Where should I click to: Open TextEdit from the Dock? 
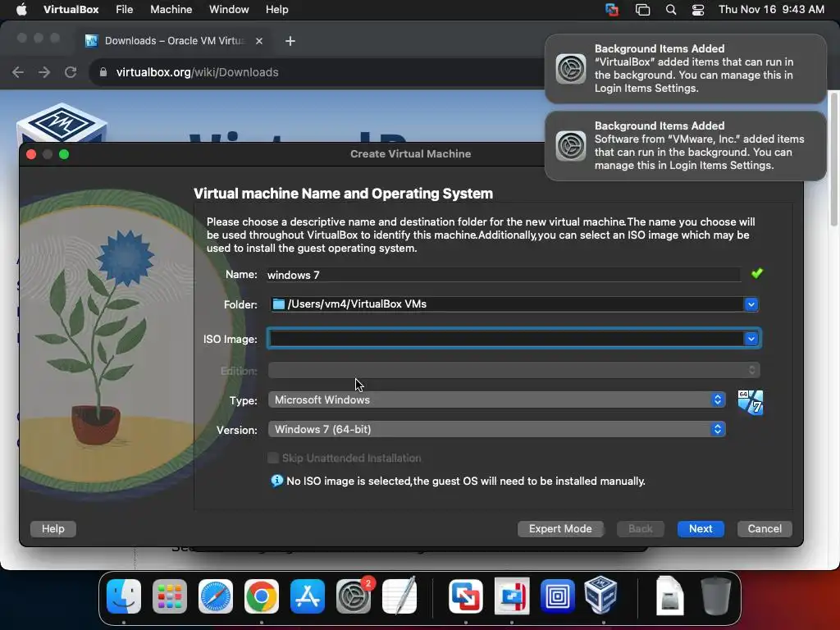[399, 596]
